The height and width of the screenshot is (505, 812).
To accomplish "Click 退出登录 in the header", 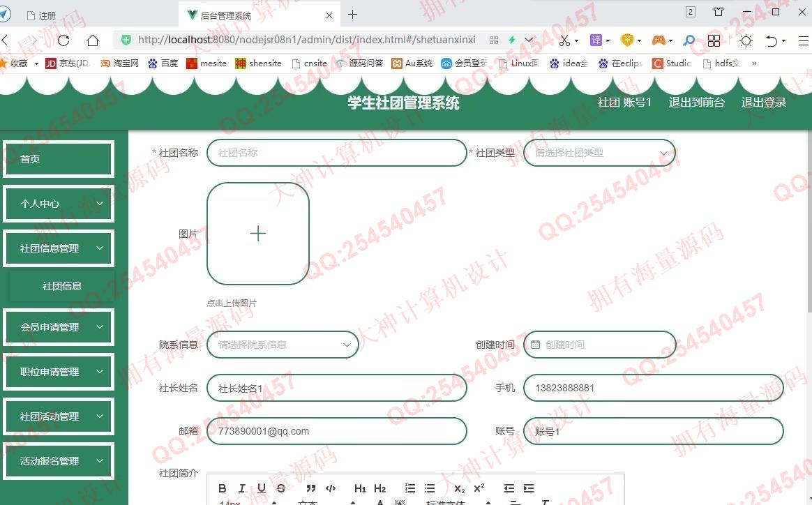I will point(763,103).
